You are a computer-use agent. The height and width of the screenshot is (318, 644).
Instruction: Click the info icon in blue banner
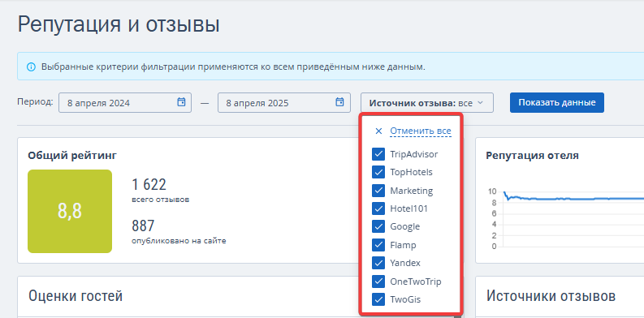point(31,67)
